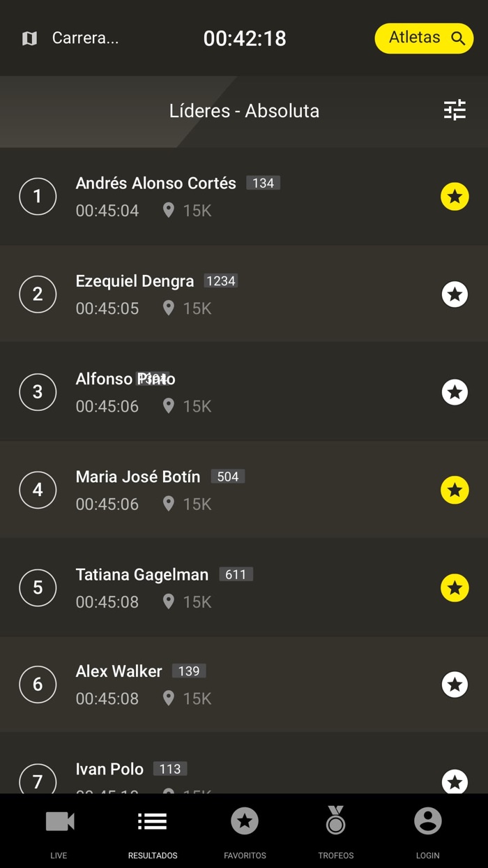Tap the 00:42:18 race timer
488x868 pixels.
pos(245,38)
